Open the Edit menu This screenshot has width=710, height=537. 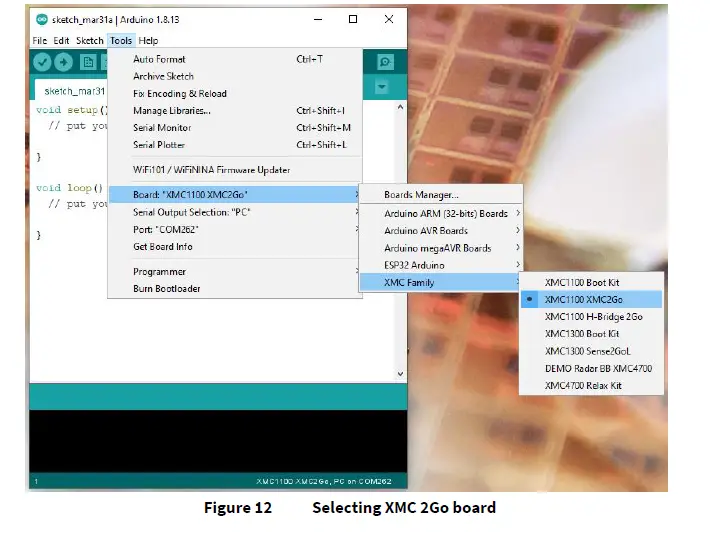[x=61, y=41]
